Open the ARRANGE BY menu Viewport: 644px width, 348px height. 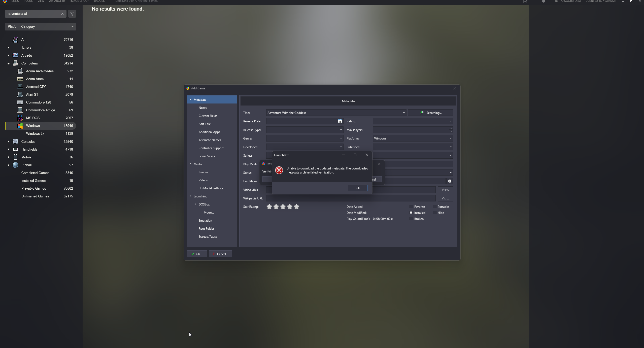pos(57,1)
